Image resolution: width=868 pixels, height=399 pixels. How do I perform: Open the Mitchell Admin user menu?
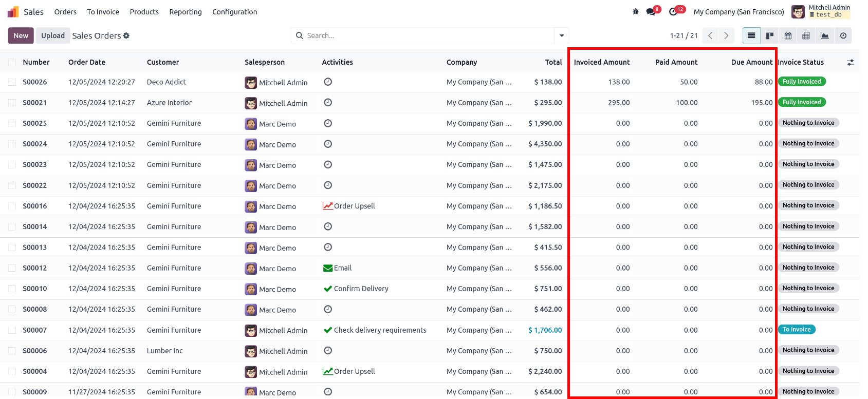[821, 11]
